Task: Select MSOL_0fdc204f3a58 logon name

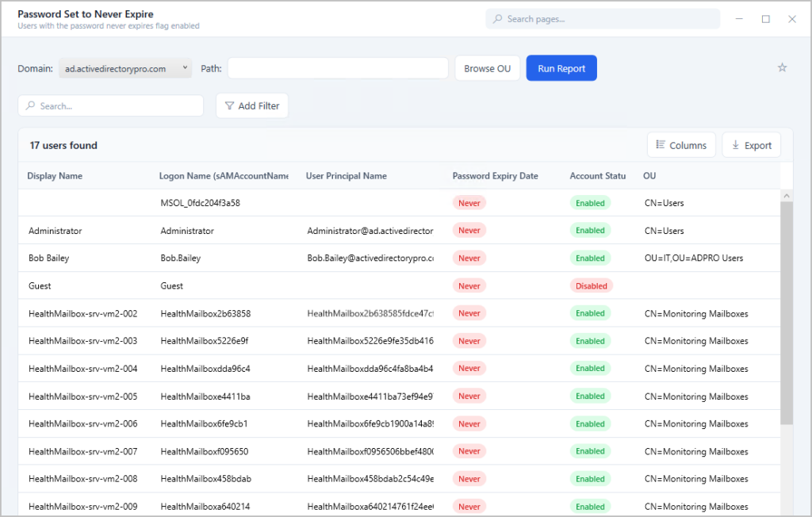Action: pos(200,203)
